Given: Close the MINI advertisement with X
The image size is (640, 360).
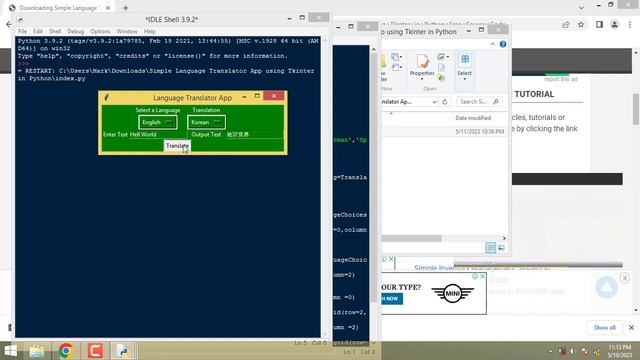Looking at the screenshot, I should 482,276.
